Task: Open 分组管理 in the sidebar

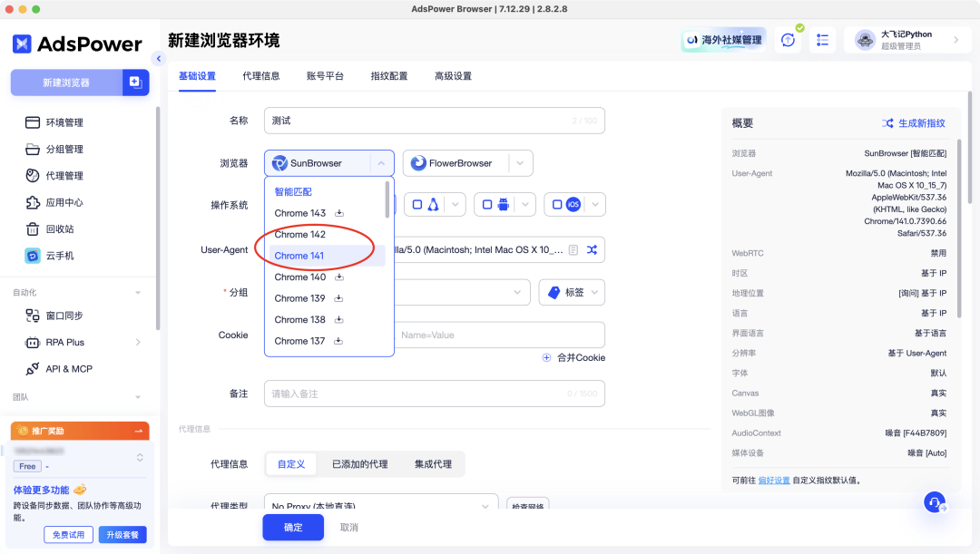Action: tap(54, 150)
